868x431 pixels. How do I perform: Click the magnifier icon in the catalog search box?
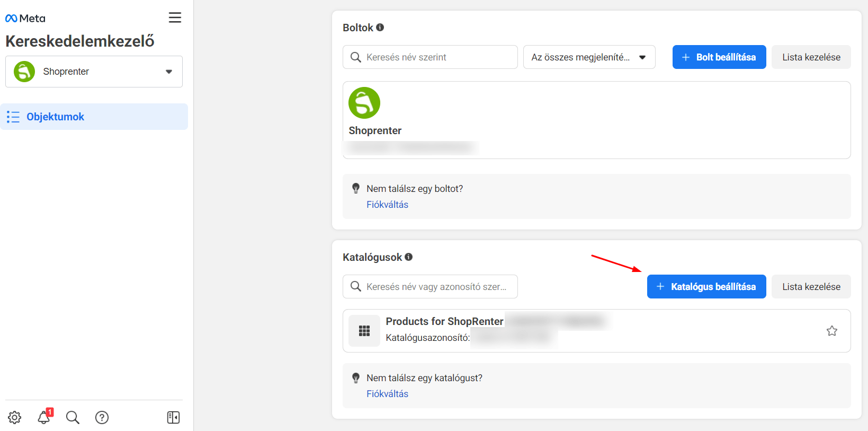point(356,286)
